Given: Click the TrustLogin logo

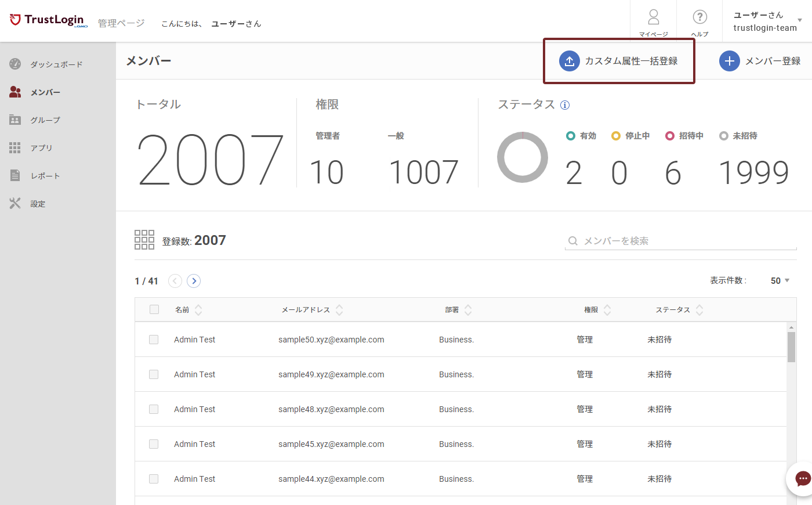Looking at the screenshot, I should tap(49, 20).
